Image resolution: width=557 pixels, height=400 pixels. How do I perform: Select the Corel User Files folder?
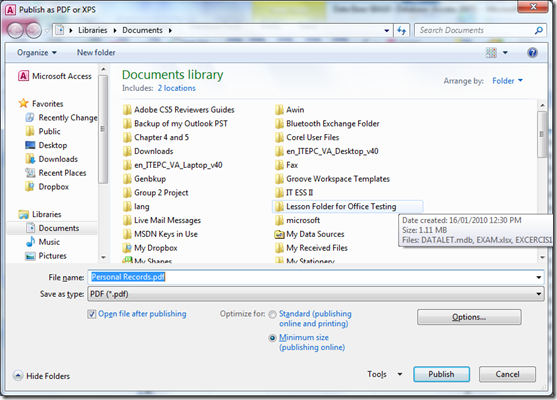(307, 137)
